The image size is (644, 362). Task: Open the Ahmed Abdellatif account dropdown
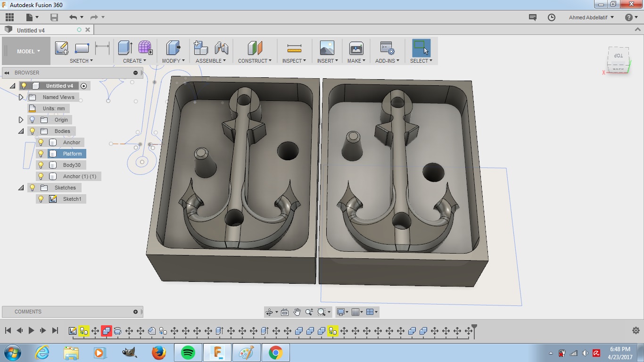coord(591,17)
